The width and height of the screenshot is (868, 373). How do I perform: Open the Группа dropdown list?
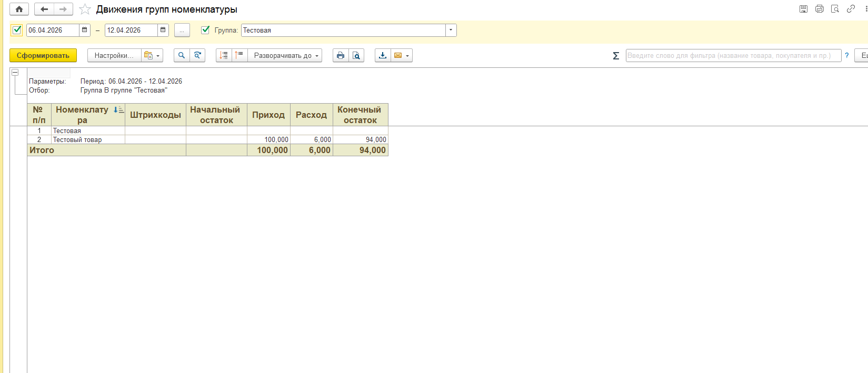(x=451, y=30)
